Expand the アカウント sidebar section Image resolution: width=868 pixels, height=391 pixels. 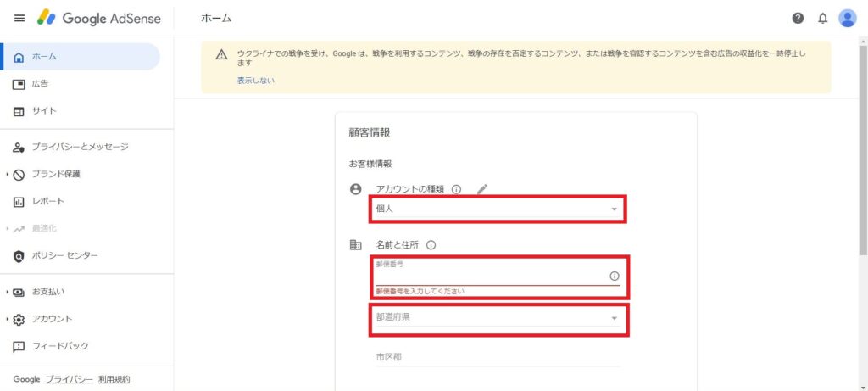8,319
